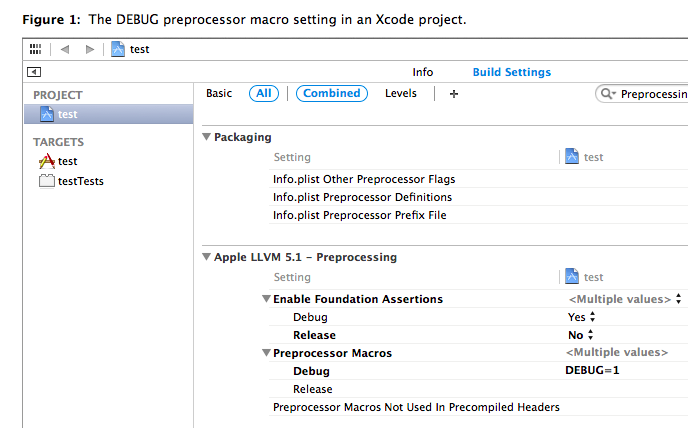Click the Preprocessing search field
The width and height of the screenshot is (688, 428).
click(x=652, y=94)
